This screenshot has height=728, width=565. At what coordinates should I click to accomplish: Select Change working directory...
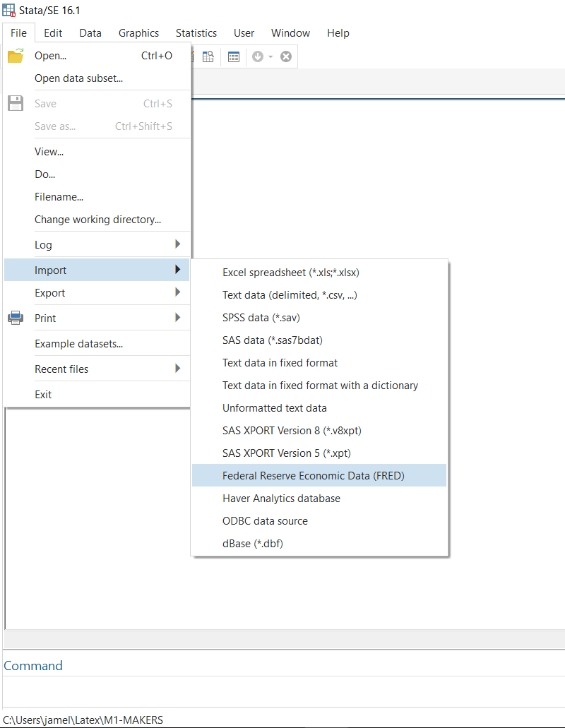pos(97,220)
